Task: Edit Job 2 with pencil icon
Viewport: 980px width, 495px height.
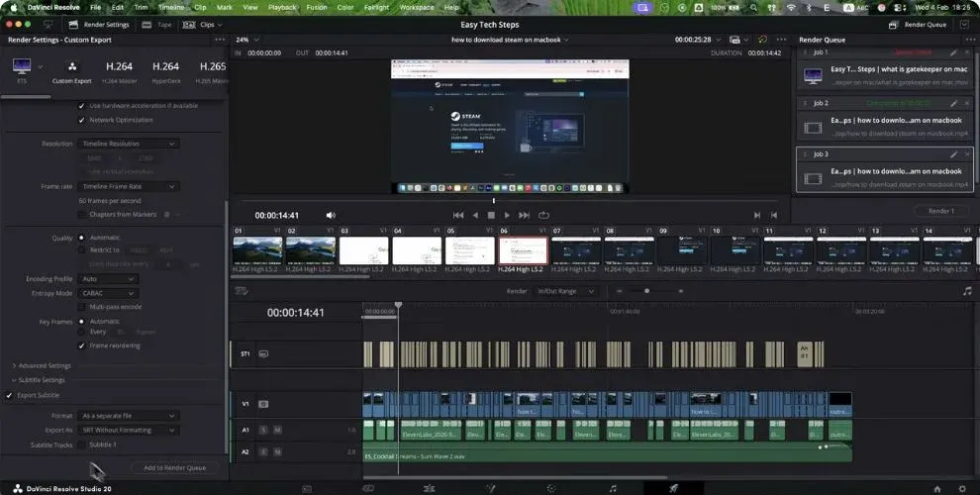Action: point(953,103)
